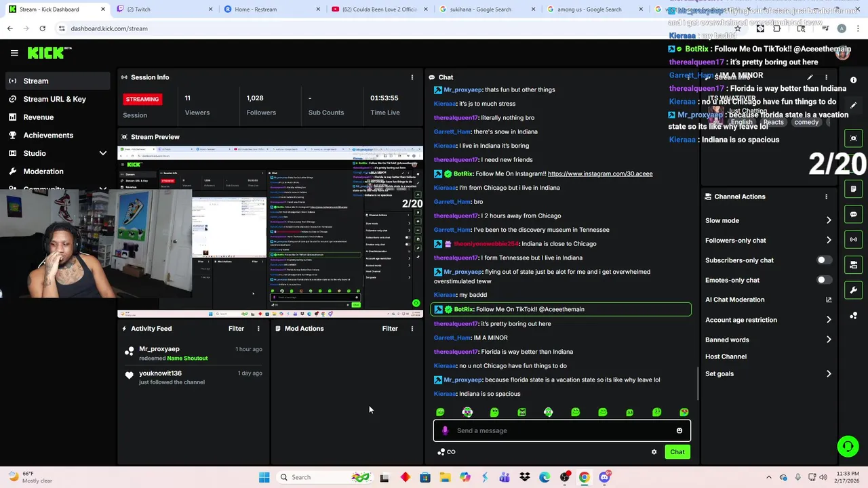This screenshot has width=868, height=488.
Task: Click Host Channel action
Action: (x=726, y=357)
